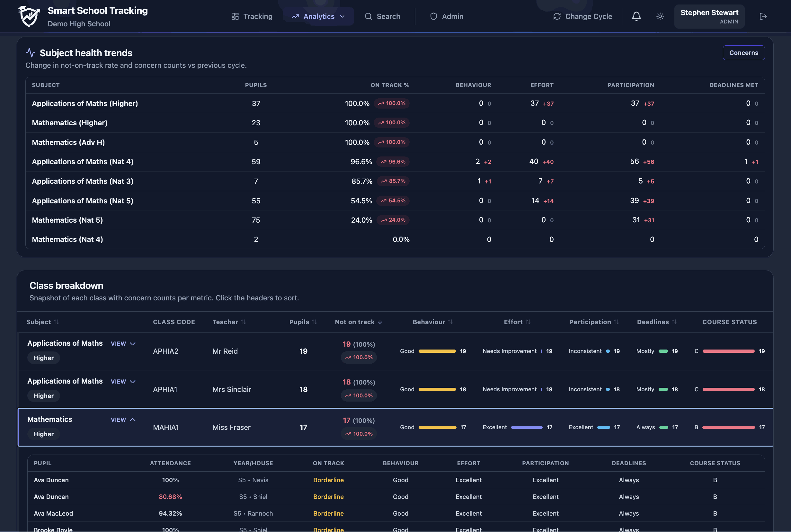
Task: Toggle the Concerns view button
Action: [743, 53]
